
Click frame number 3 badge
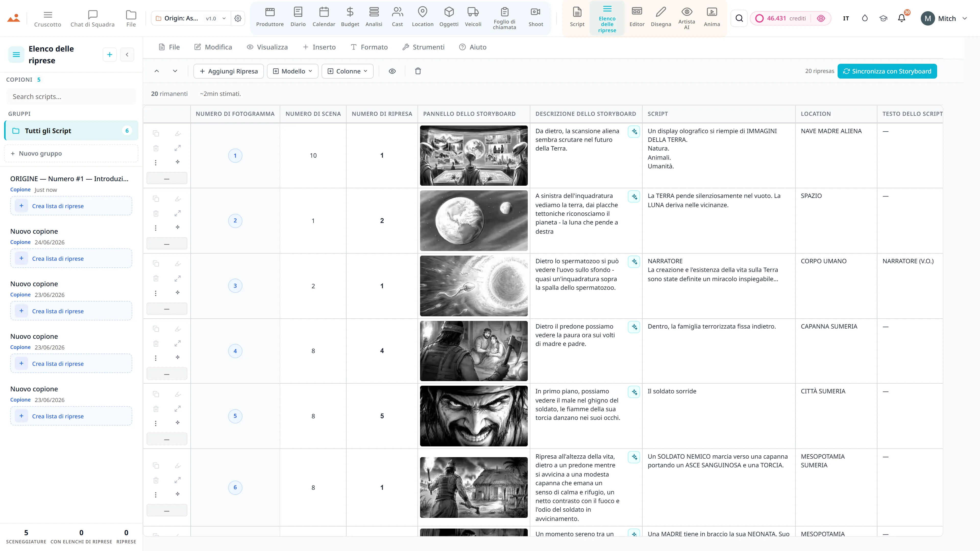point(235,286)
